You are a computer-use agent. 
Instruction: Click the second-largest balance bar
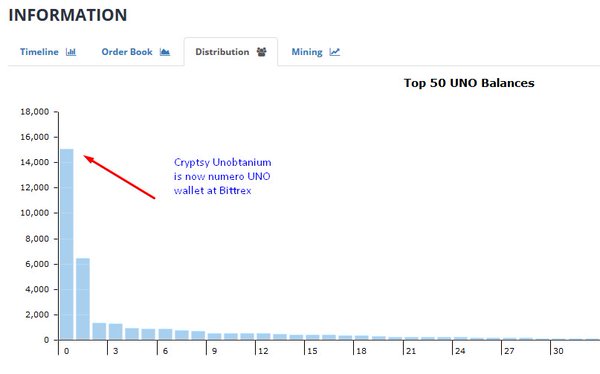pos(83,299)
